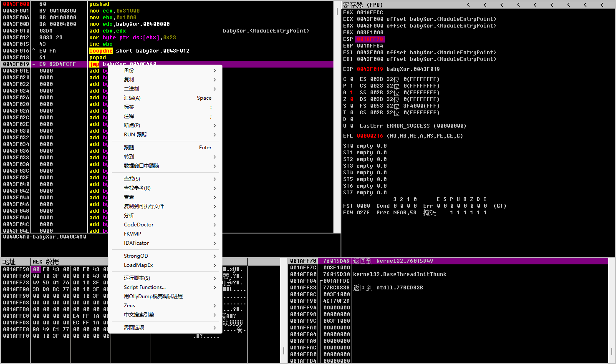The image size is (616, 364).
Task: Open CodeDoctor plugin submenu
Action: [x=165, y=225]
